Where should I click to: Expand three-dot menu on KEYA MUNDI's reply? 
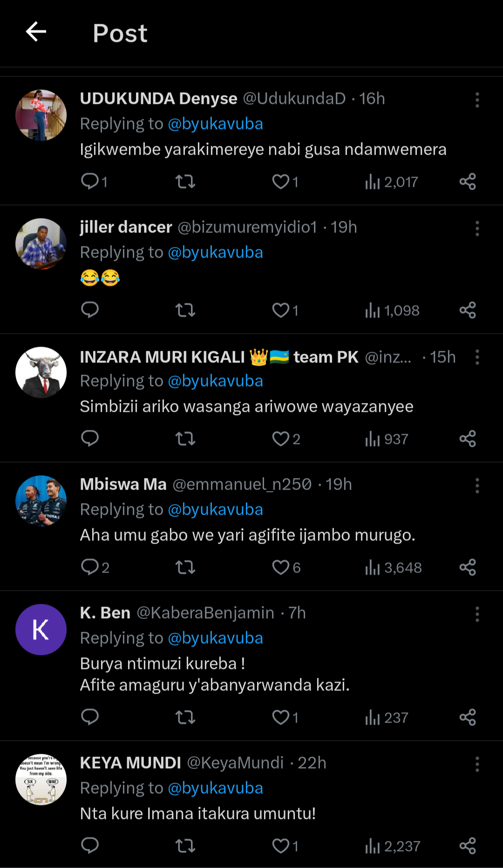coord(477,764)
